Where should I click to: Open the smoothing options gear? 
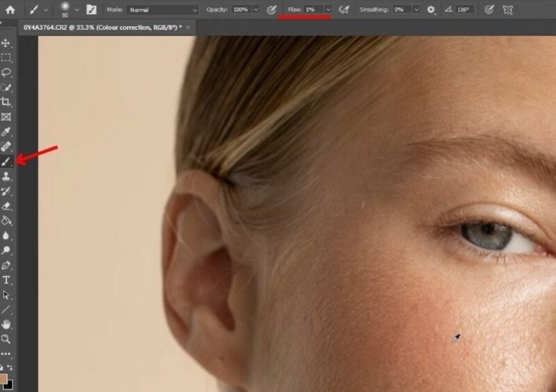431,10
